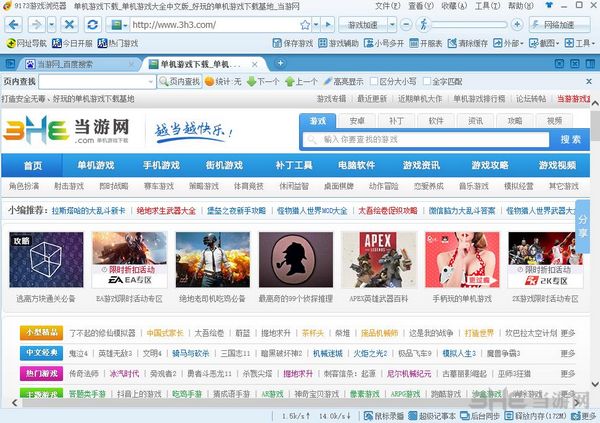Click the address bar URL field
This screenshot has height=423, width=600.
click(x=214, y=25)
